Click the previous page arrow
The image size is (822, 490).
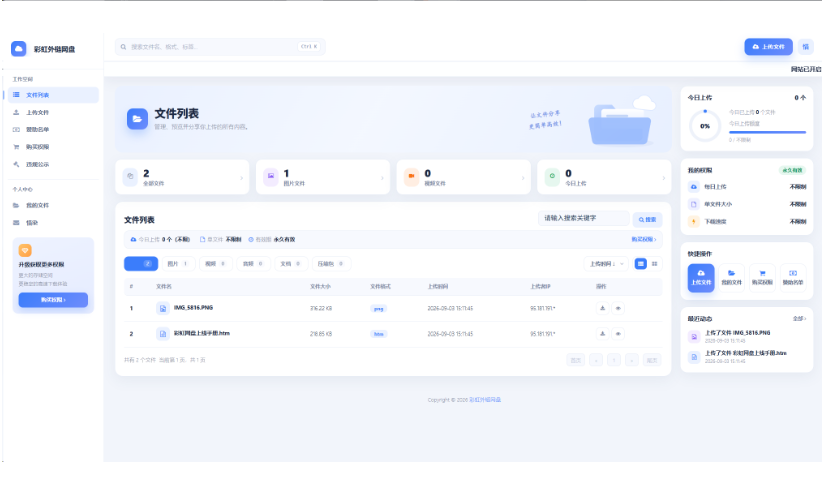pyautogui.click(x=596, y=360)
